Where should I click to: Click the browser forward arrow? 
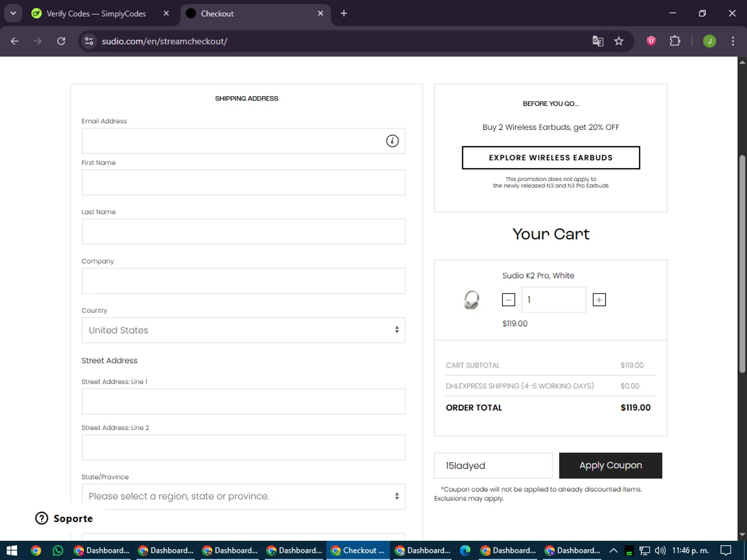(38, 41)
